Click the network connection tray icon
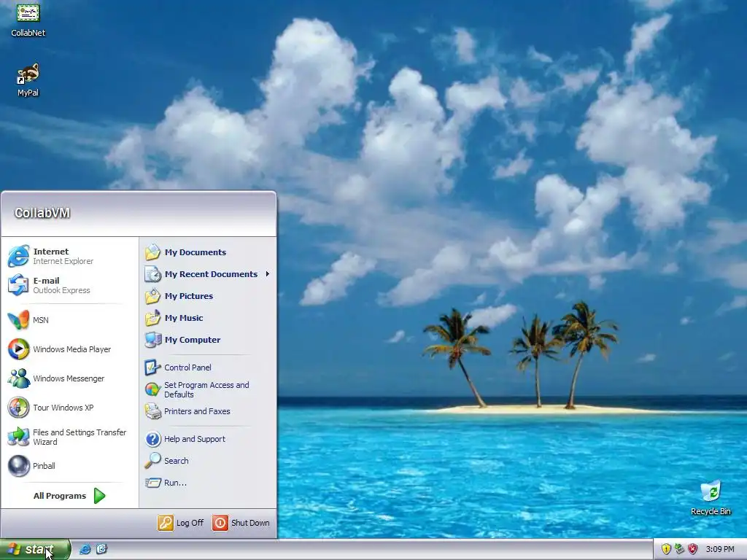The image size is (747, 560). (x=679, y=549)
